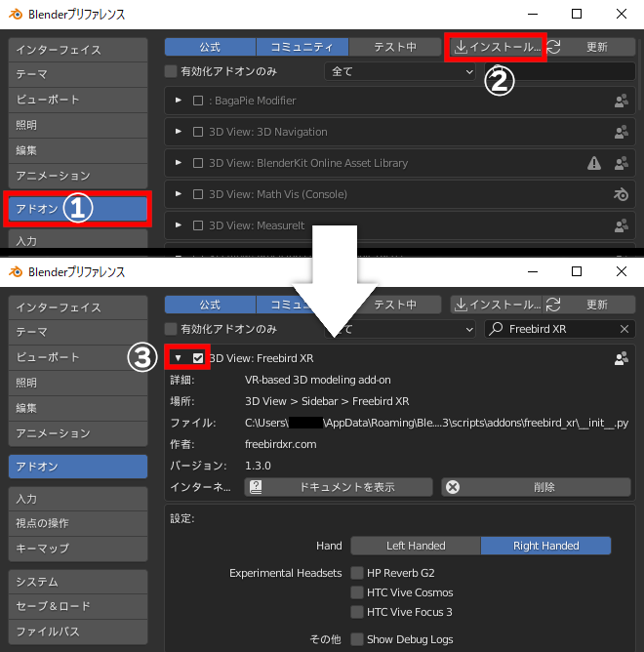The image size is (644, 652).
Task: Open システム in the lower sidebar
Action: click(78, 582)
